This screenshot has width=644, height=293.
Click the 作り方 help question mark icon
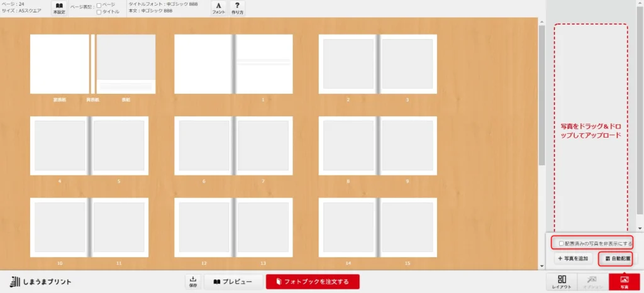(x=237, y=8)
